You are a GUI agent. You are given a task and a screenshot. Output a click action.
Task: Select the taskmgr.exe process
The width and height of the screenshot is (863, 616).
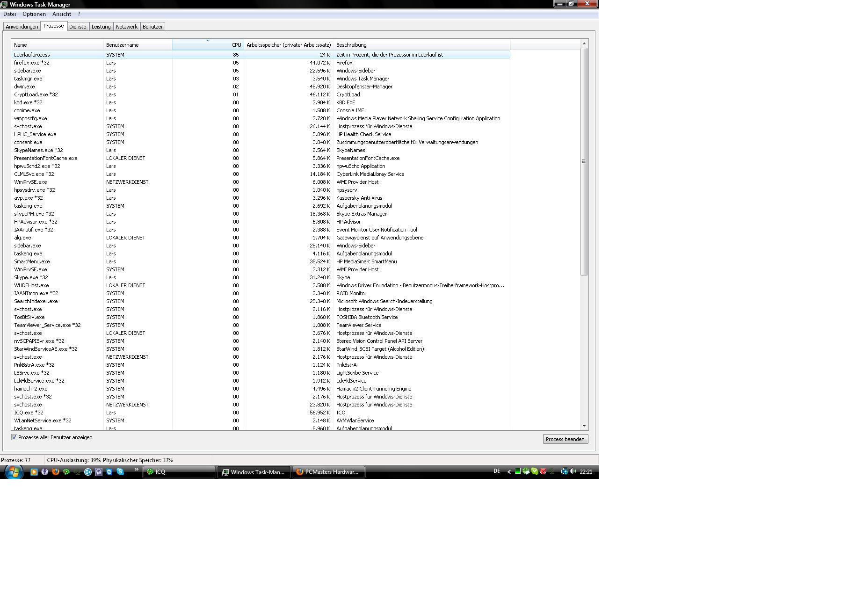pyautogui.click(x=261, y=79)
